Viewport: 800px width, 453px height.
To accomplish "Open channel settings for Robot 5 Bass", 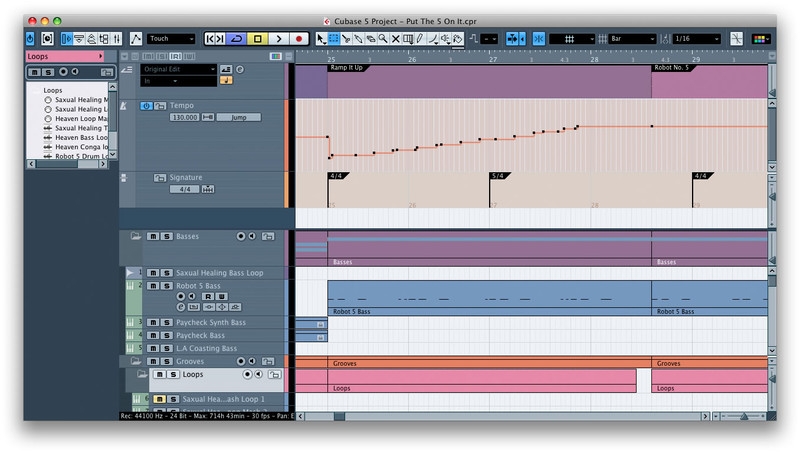I will [181, 307].
